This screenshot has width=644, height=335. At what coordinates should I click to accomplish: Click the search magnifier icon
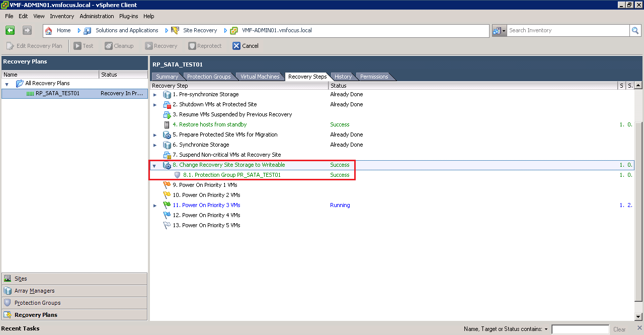click(635, 30)
